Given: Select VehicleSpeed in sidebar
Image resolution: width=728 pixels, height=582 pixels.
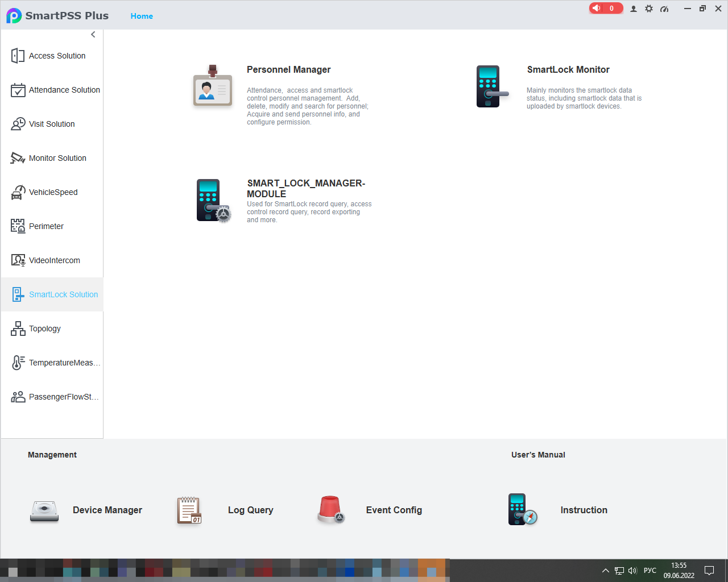Looking at the screenshot, I should click(x=52, y=192).
